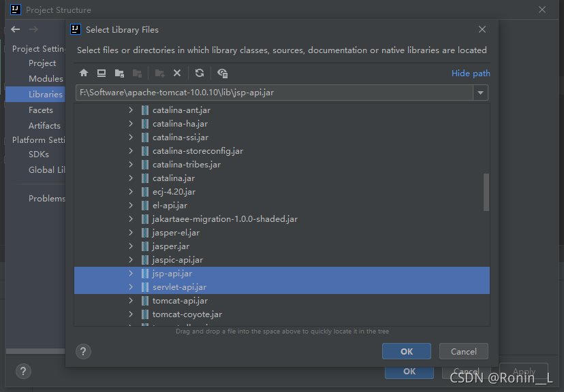Click the jsp-api.jar archive icon
Screen dimensions: 564x392
145,274
